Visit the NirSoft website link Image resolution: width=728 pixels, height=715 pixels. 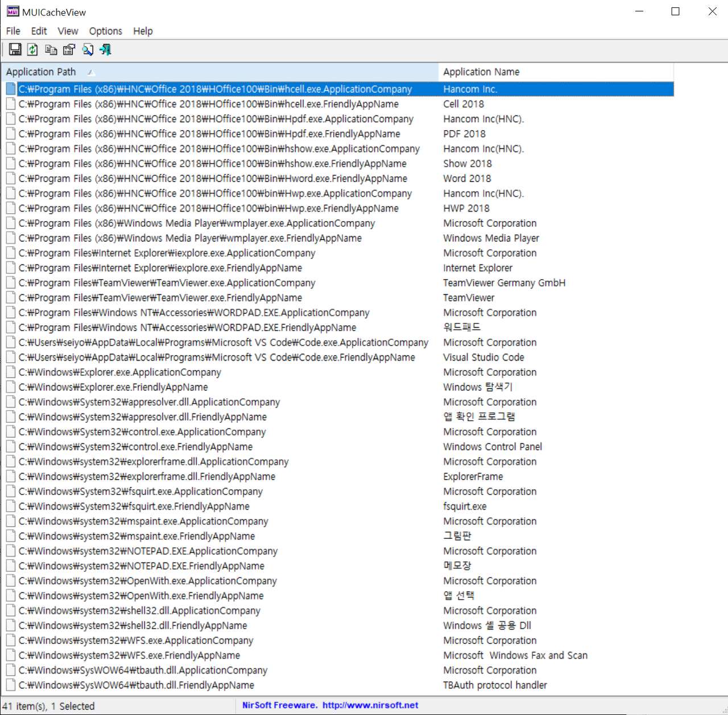[369, 705]
